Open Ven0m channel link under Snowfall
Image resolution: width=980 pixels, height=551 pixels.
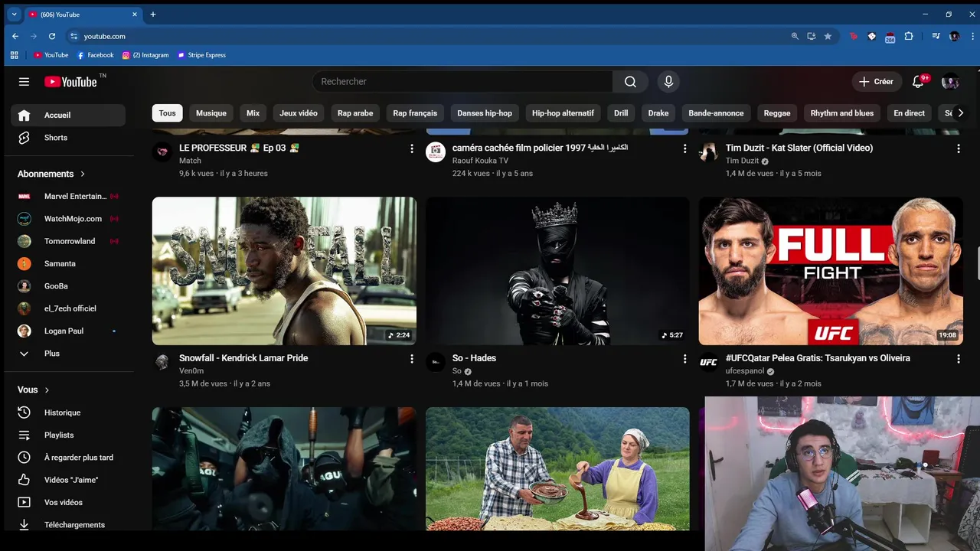pos(191,371)
